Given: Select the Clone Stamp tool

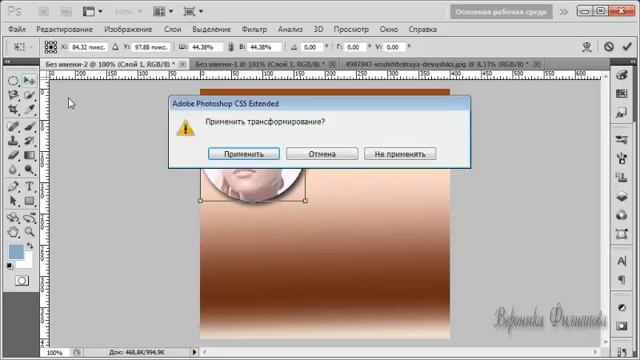Looking at the screenshot, I should tap(13, 141).
